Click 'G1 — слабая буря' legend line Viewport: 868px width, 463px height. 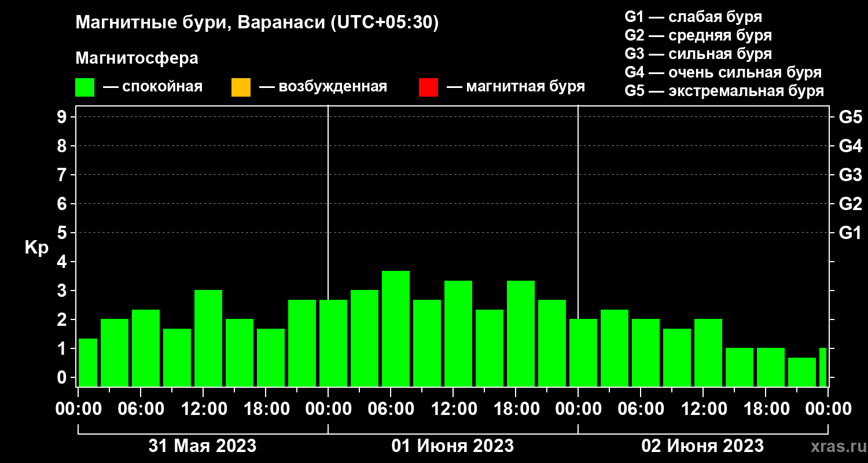tap(693, 17)
